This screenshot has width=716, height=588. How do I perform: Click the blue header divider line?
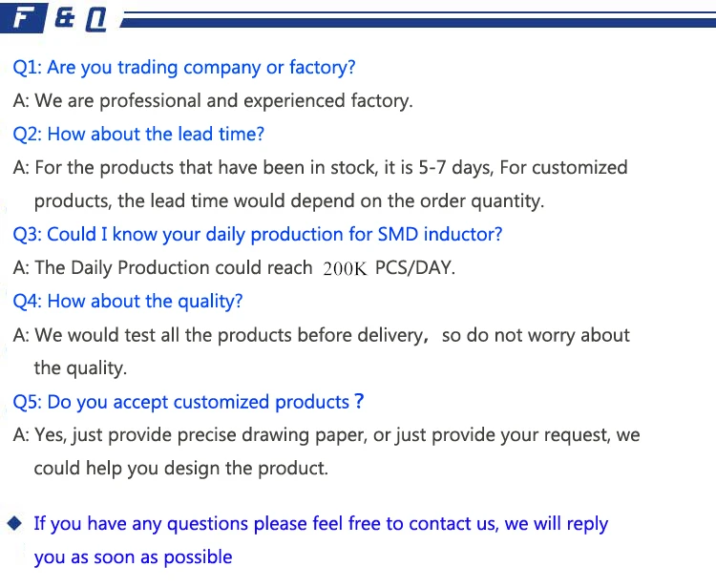coord(420,19)
